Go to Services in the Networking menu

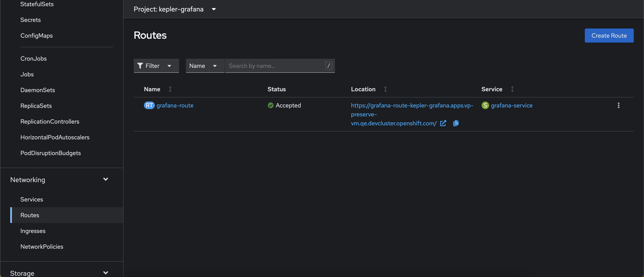tap(32, 199)
